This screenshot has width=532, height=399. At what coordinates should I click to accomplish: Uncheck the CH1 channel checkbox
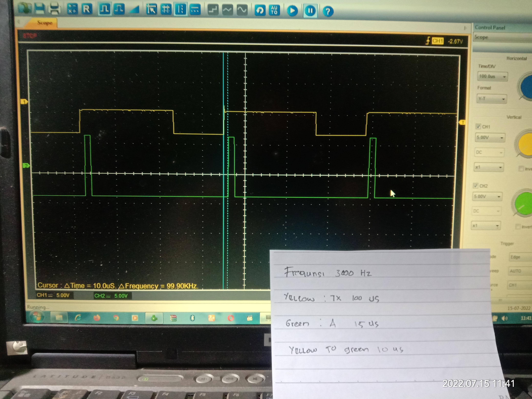(478, 126)
